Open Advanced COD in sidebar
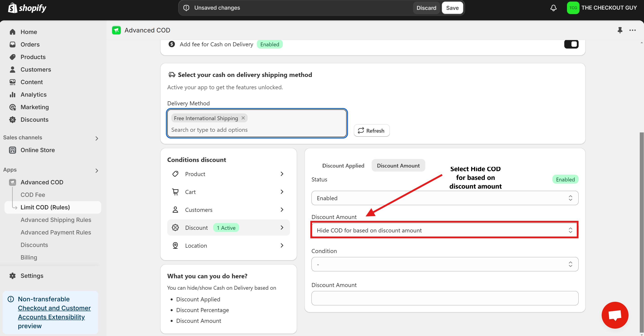The image size is (644, 336). [x=42, y=182]
